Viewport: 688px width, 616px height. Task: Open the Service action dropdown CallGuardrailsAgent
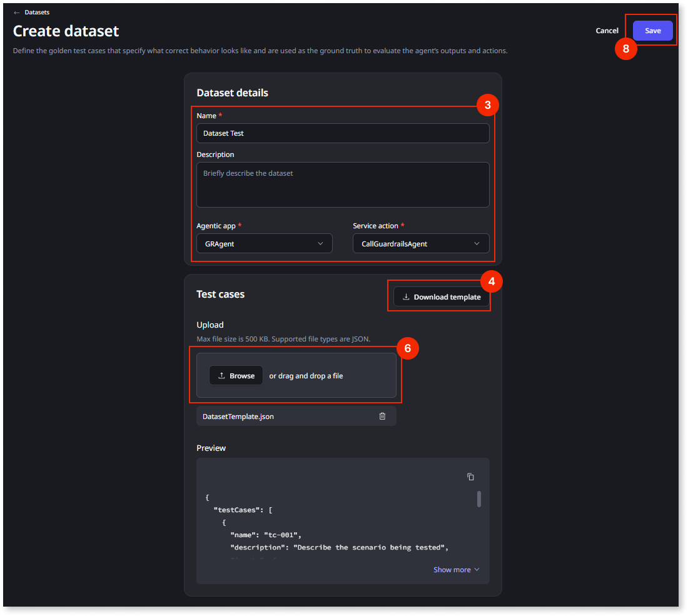(x=421, y=243)
